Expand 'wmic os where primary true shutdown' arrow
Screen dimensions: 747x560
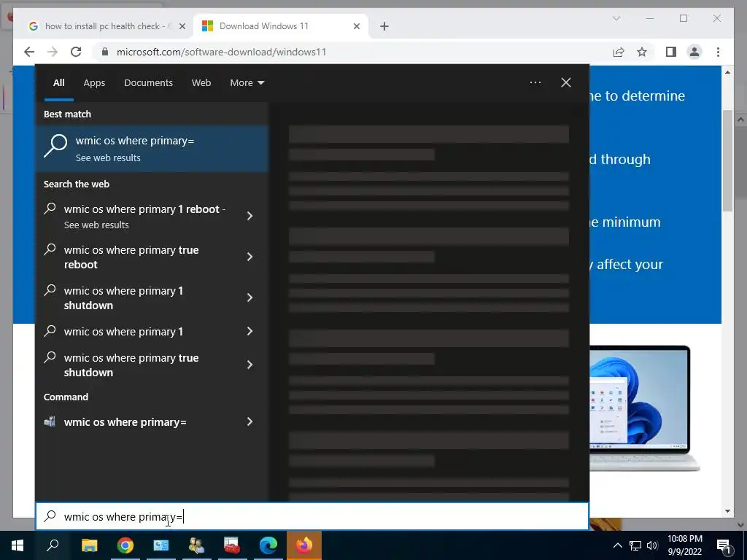pyautogui.click(x=249, y=365)
